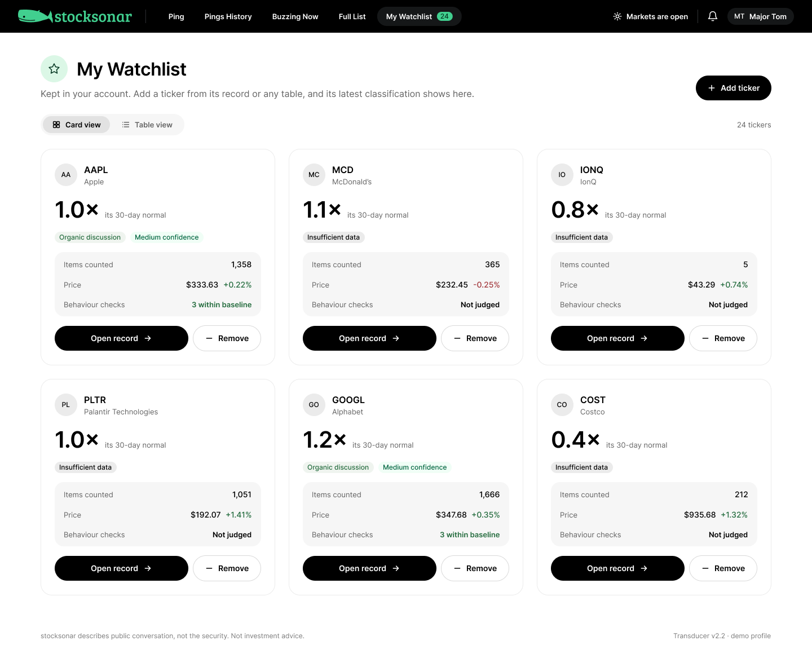Click the star icon next to My Watchlist

(x=54, y=69)
